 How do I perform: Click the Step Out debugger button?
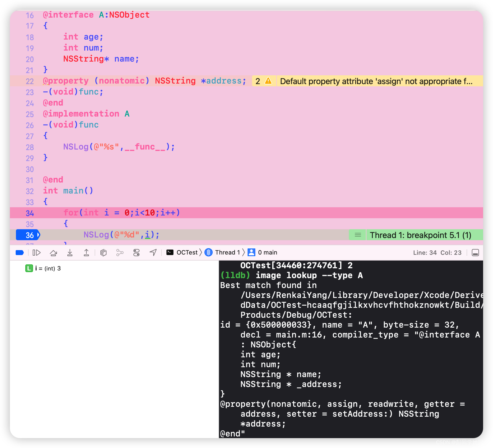pyautogui.click(x=86, y=253)
